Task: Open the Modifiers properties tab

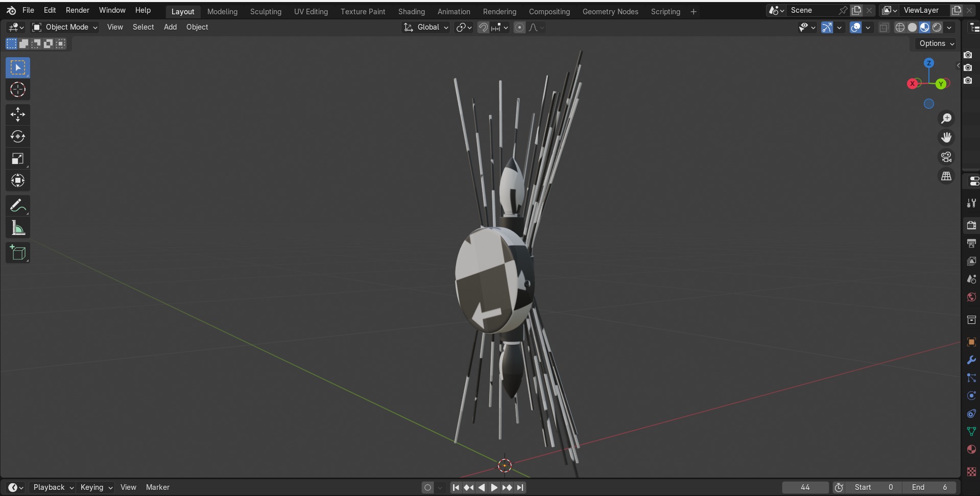Action: [x=971, y=360]
